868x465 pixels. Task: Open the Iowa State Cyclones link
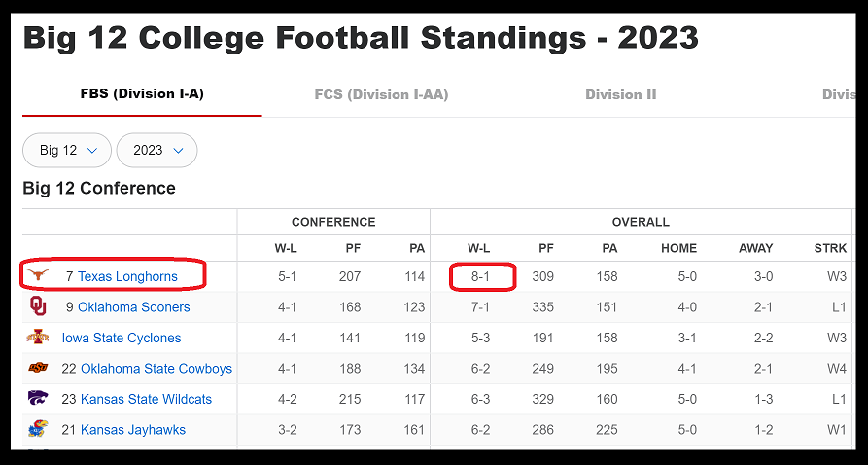[121, 338]
